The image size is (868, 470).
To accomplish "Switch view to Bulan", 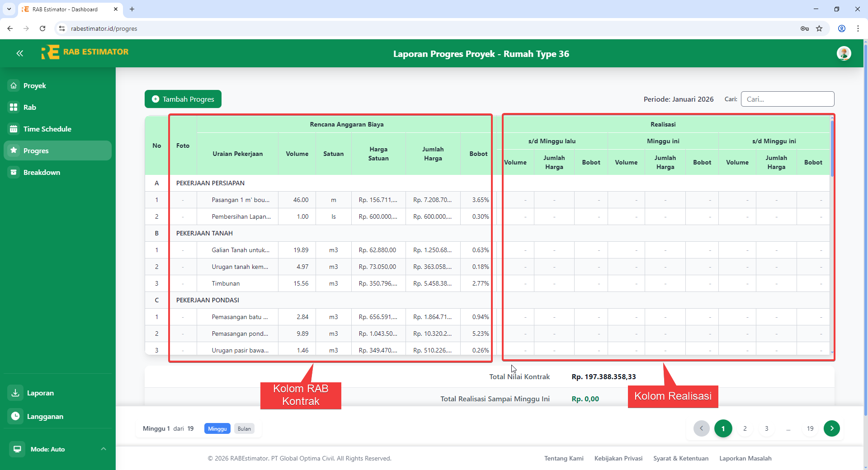I will click(244, 428).
